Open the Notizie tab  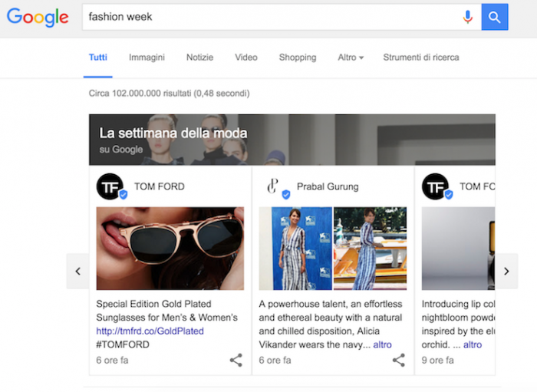pos(199,58)
